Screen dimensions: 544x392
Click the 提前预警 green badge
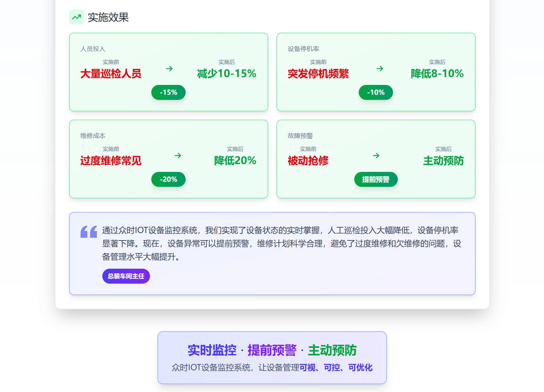click(x=376, y=179)
